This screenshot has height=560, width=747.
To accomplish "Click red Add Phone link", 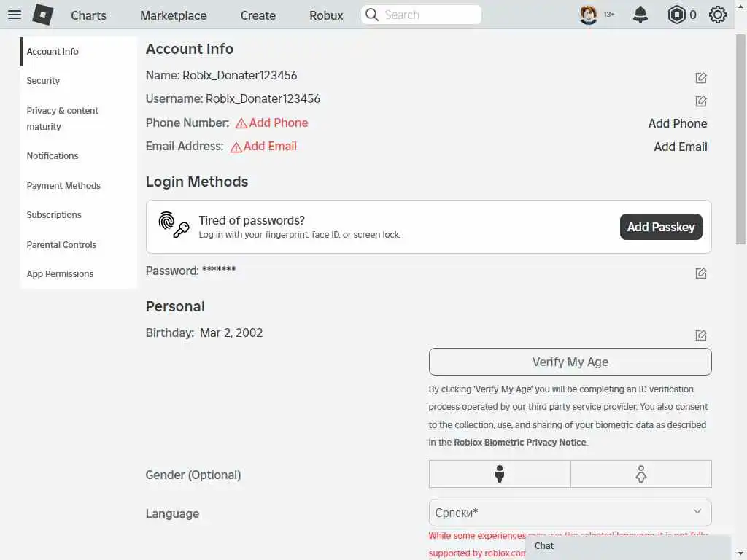I will pos(278,122).
